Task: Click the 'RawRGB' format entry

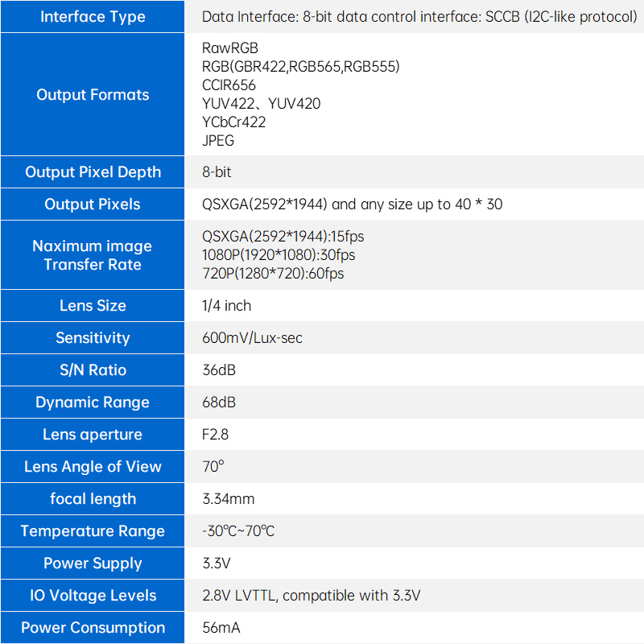Action: [x=230, y=48]
